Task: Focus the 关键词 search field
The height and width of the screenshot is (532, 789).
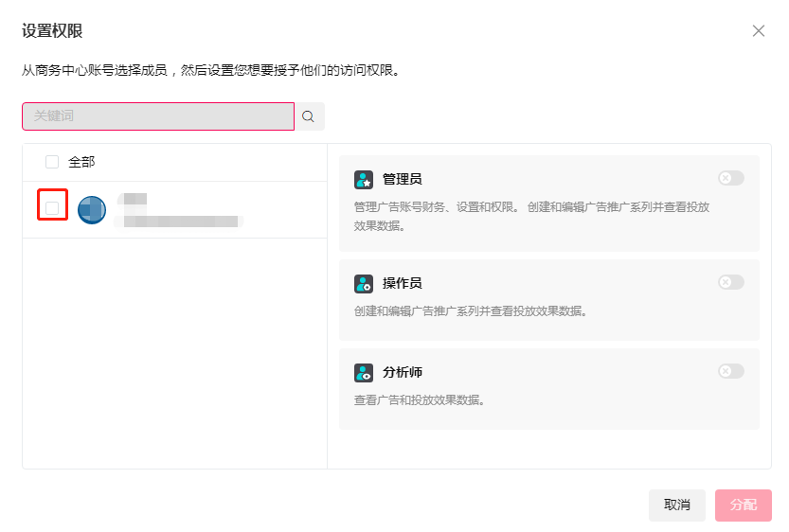Action: tap(158, 116)
